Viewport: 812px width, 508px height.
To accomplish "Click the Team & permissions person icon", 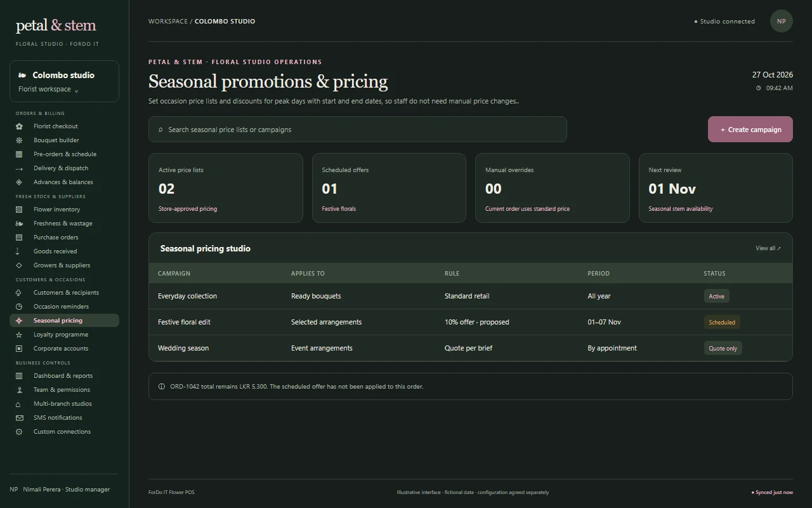I will 19,390.
